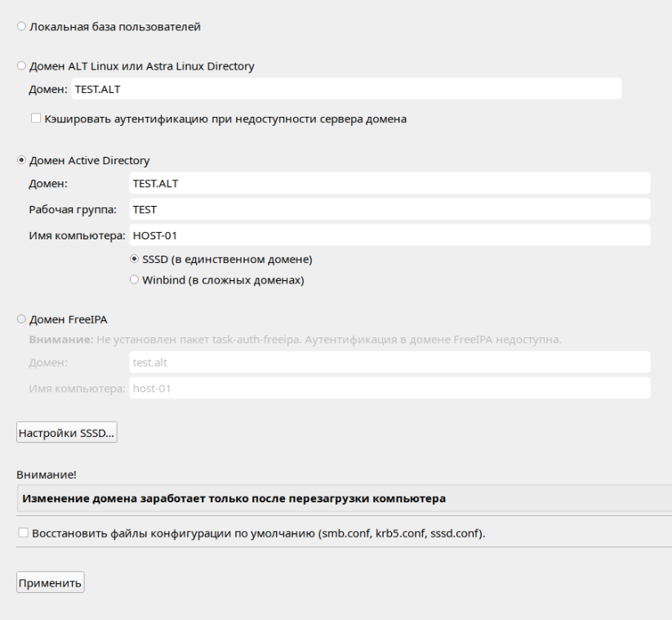This screenshot has height=620, width=672.
Task: Select the Домен Active Directory radio button
Action: coord(21,160)
